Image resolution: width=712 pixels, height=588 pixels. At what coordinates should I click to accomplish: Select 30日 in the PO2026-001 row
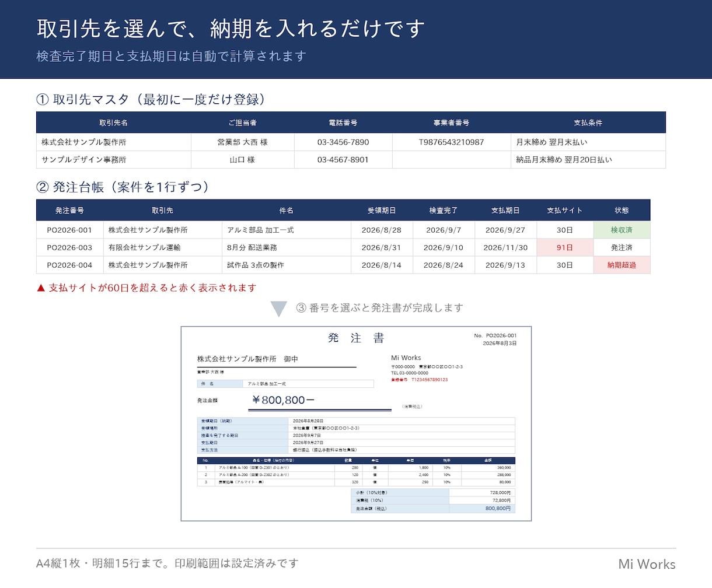[x=564, y=230]
